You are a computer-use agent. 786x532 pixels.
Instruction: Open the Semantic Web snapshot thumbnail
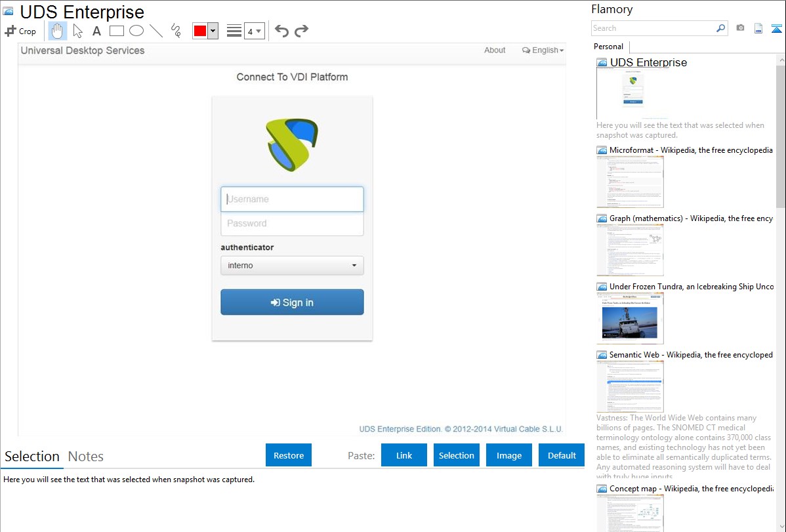630,386
